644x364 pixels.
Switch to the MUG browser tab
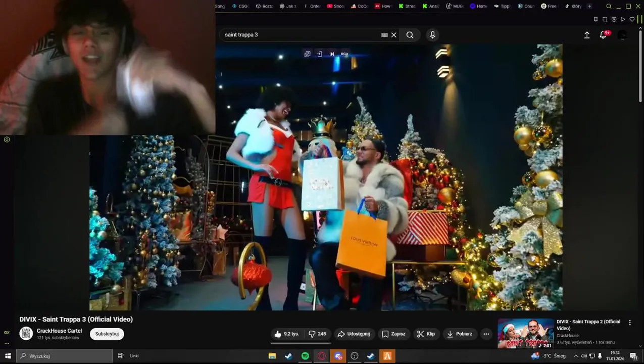pyautogui.click(x=454, y=6)
